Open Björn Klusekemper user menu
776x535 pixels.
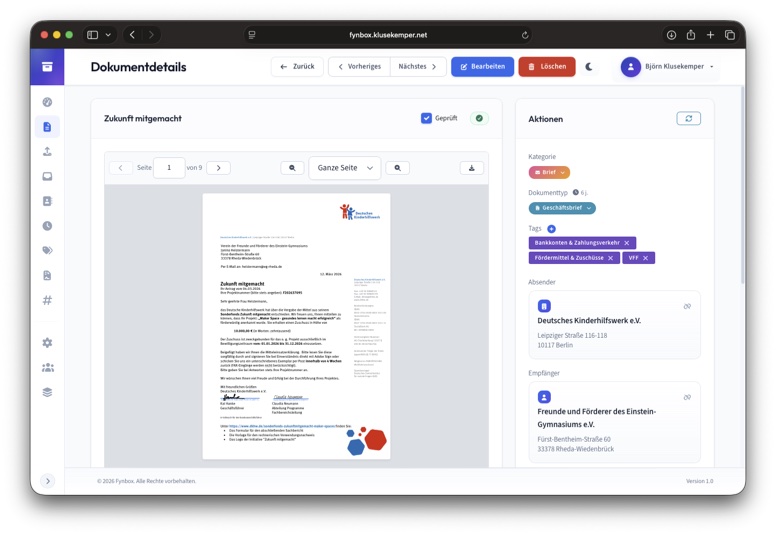(667, 67)
